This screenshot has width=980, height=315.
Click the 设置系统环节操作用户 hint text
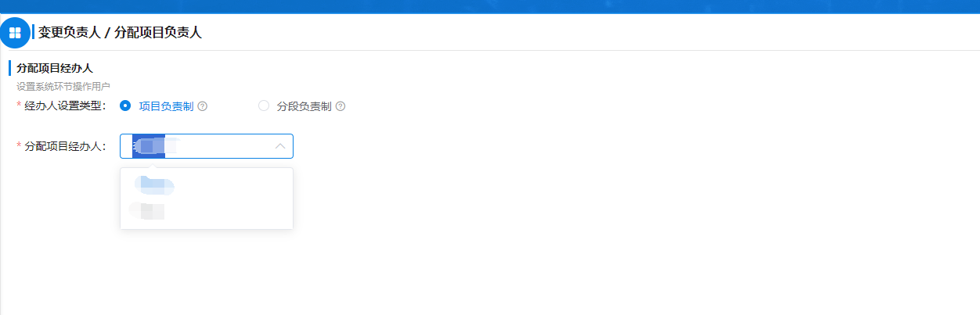(x=63, y=87)
